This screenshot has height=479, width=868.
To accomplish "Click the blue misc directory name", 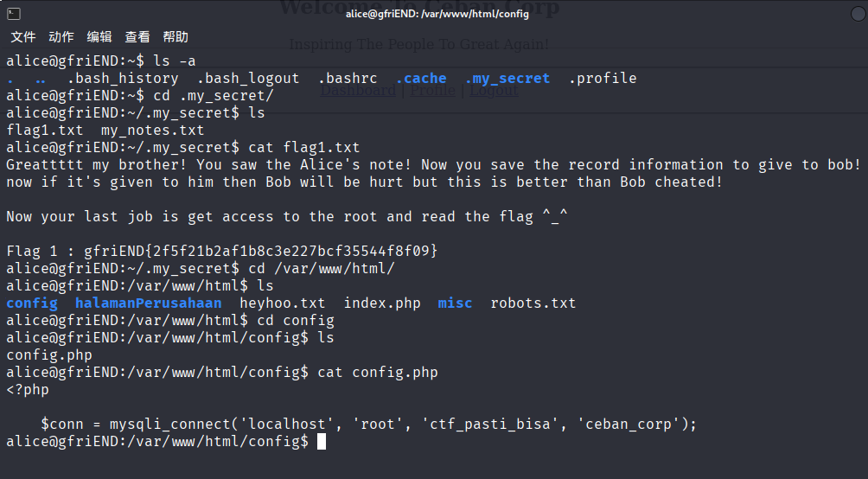I will pos(455,303).
